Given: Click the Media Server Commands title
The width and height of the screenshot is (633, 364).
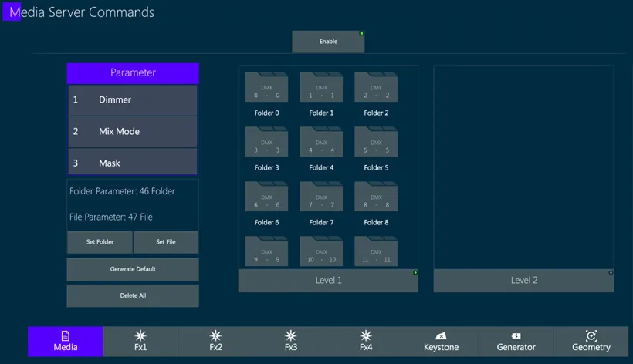Looking at the screenshot, I should pos(82,12).
